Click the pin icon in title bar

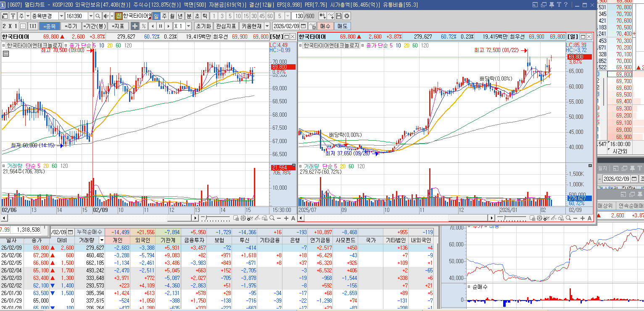click(552, 5)
